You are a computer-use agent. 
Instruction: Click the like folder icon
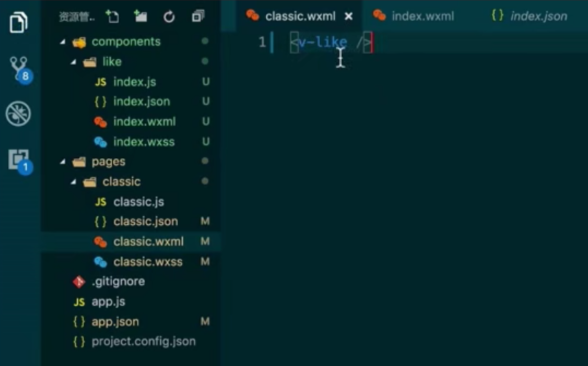[x=90, y=62]
